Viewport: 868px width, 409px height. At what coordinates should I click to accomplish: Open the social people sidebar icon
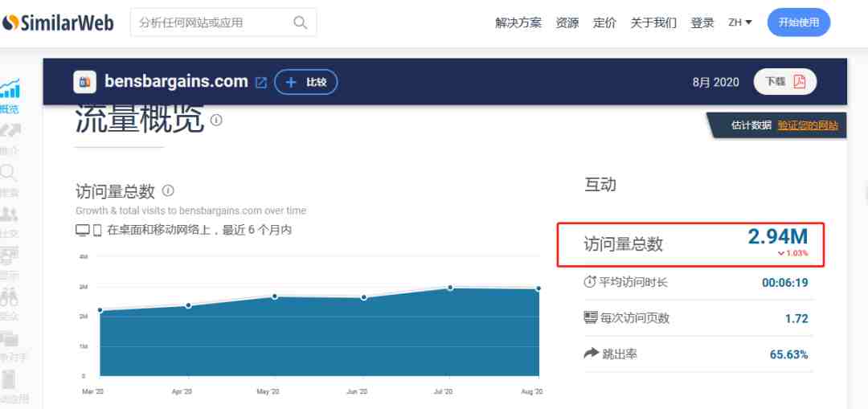pos(9,215)
